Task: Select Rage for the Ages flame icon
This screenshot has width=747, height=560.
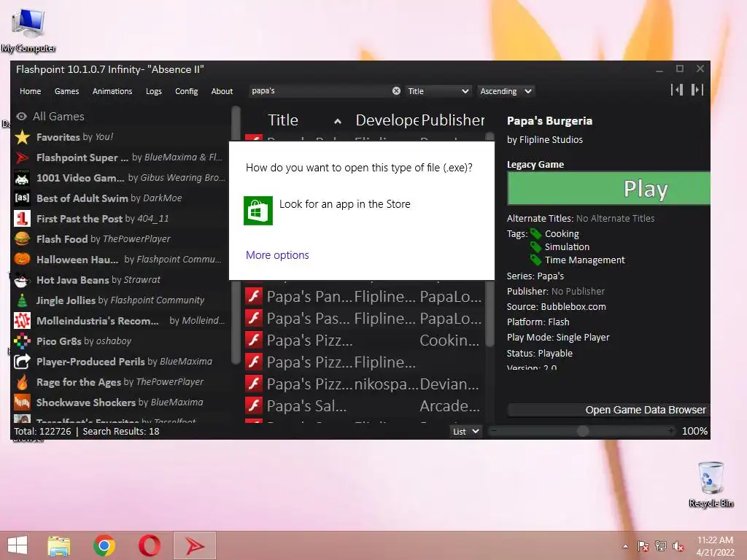Action: [22, 382]
